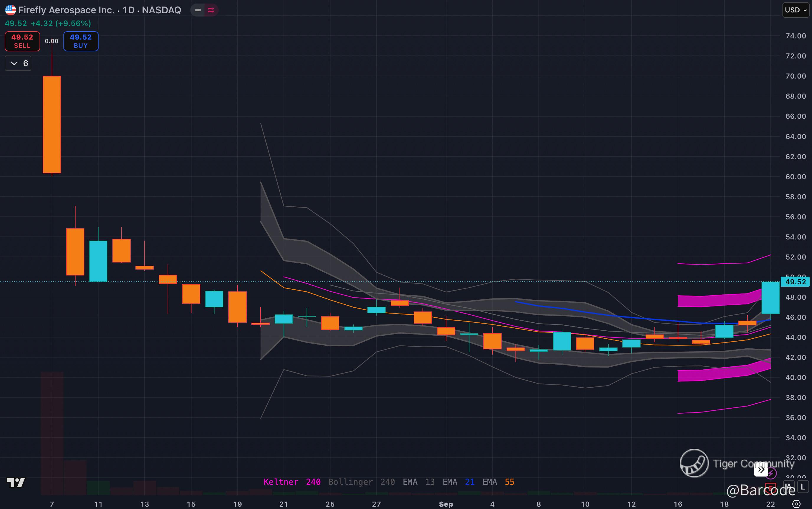The height and width of the screenshot is (509, 812).
Task: Click the 49.52 current price axis label
Action: tap(795, 282)
